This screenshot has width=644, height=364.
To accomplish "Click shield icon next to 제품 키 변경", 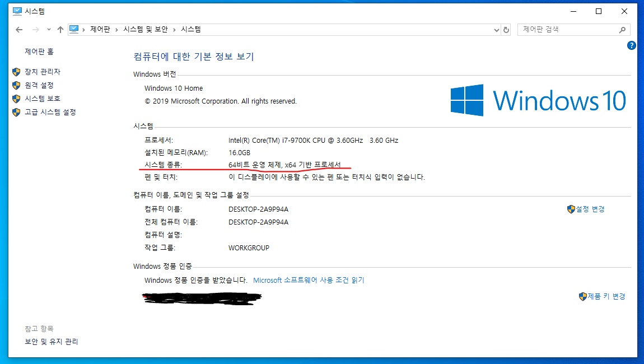I will point(583,297).
